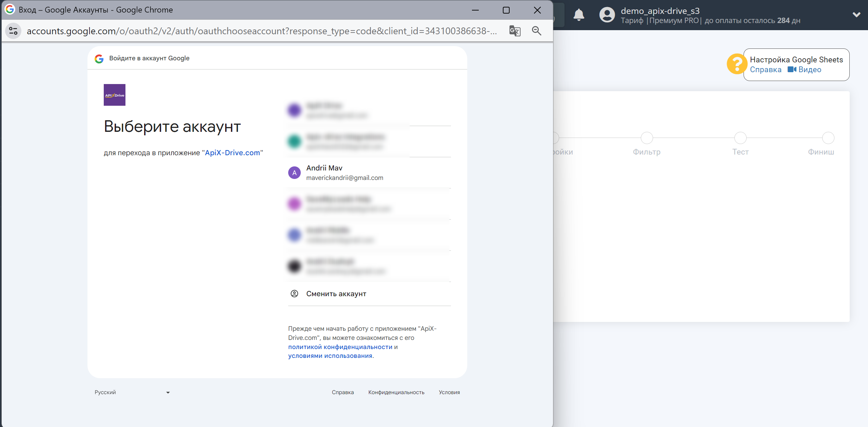Open the Видео link in help box

(x=810, y=69)
